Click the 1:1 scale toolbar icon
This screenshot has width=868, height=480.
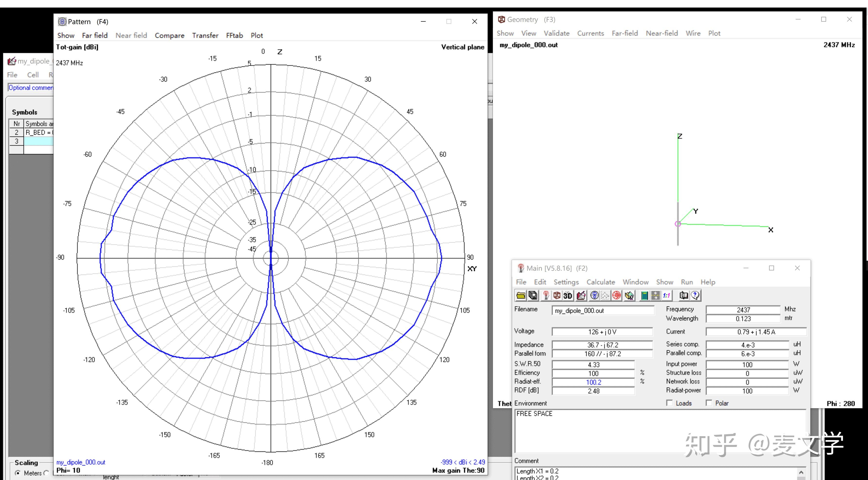point(667,295)
